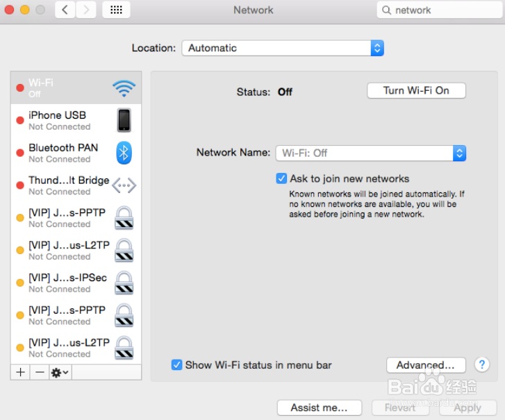Click the yellow minimize window button

point(25,10)
